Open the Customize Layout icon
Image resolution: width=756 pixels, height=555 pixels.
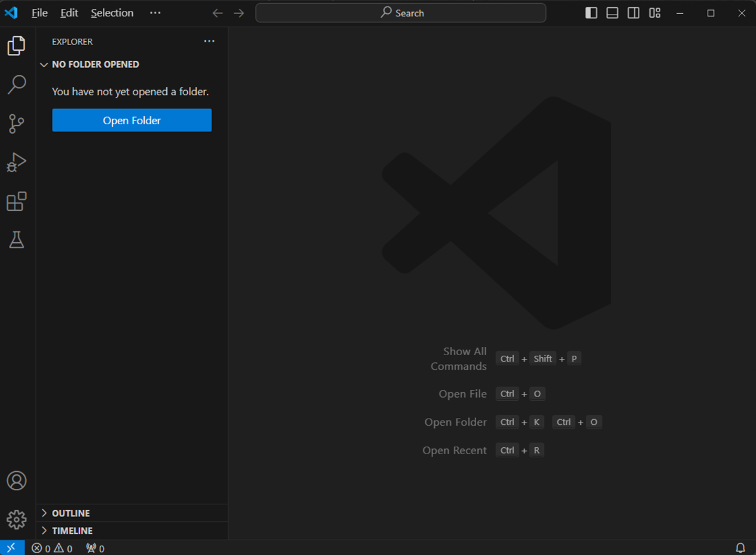point(654,13)
